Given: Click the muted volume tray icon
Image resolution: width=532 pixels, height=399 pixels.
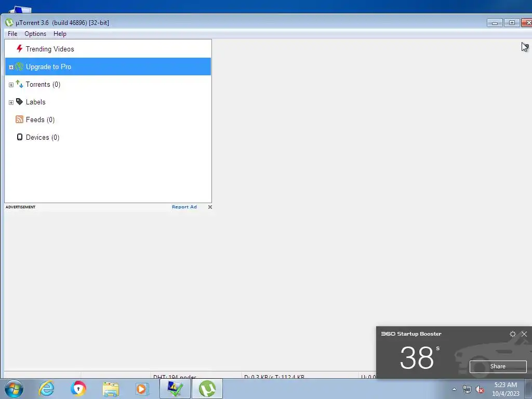Looking at the screenshot, I should tap(480, 389).
